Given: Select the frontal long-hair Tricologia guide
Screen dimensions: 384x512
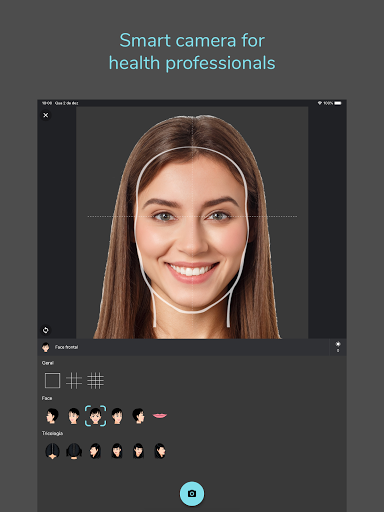Looking at the screenshot, I should tap(117, 451).
